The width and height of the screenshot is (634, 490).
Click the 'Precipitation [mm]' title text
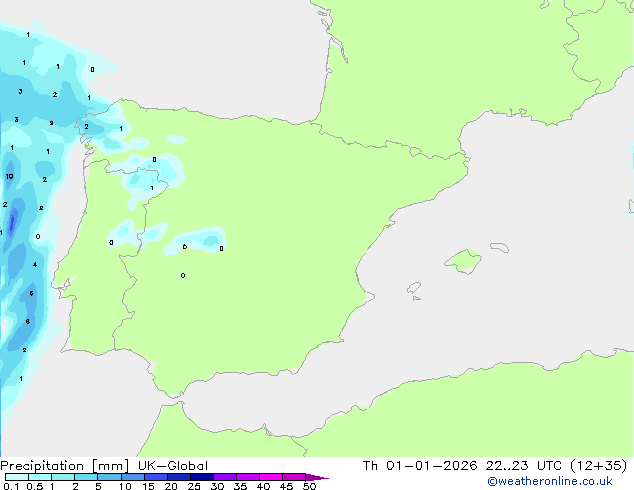coord(65,466)
